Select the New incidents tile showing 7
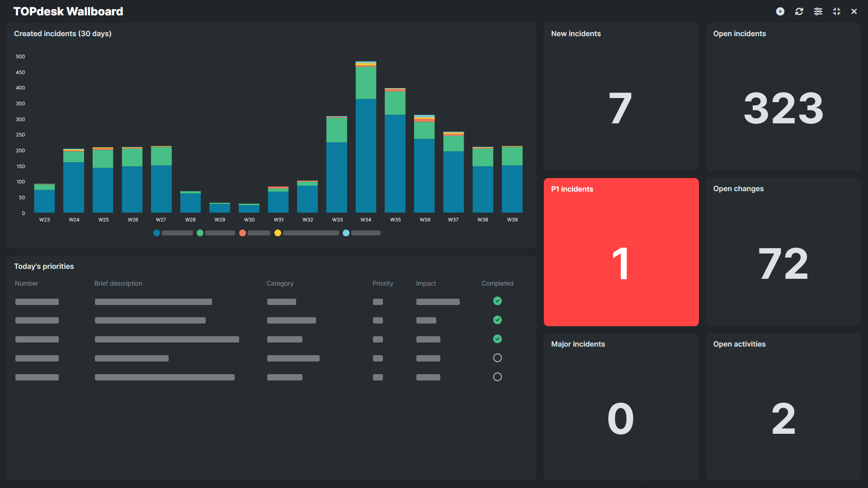868x488 pixels. pos(621,96)
